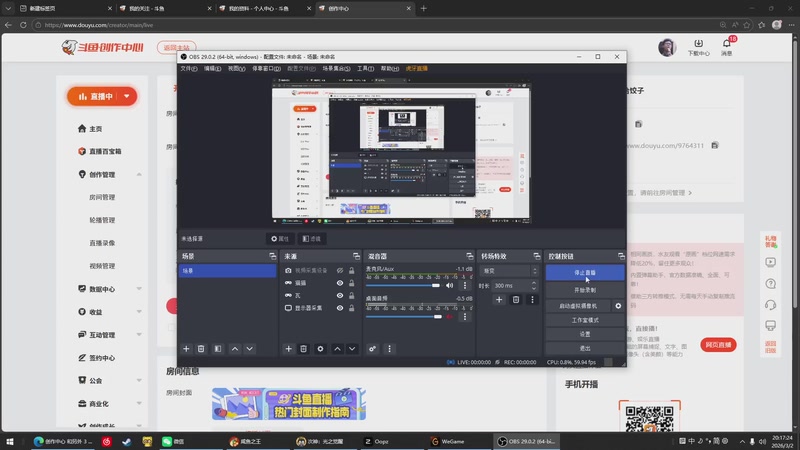Click the start recording button in OBS controls
This screenshot has height=450, width=800.
[585, 290]
